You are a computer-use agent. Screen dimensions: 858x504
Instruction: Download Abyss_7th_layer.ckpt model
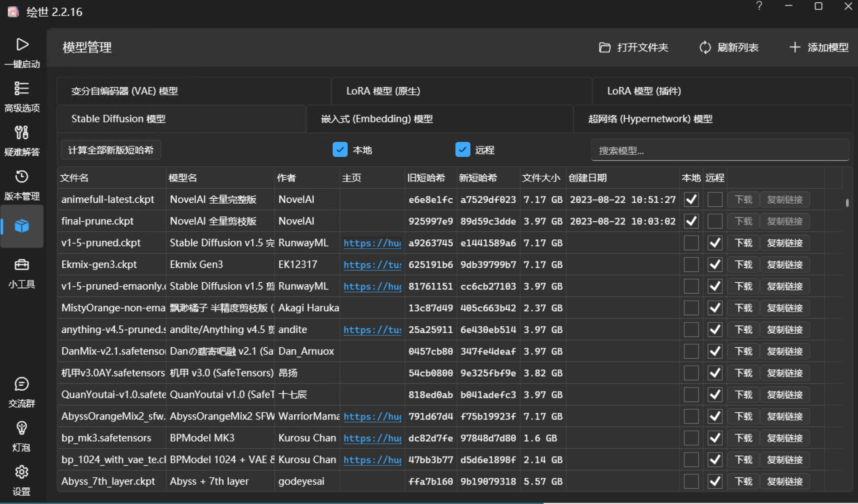(x=743, y=481)
